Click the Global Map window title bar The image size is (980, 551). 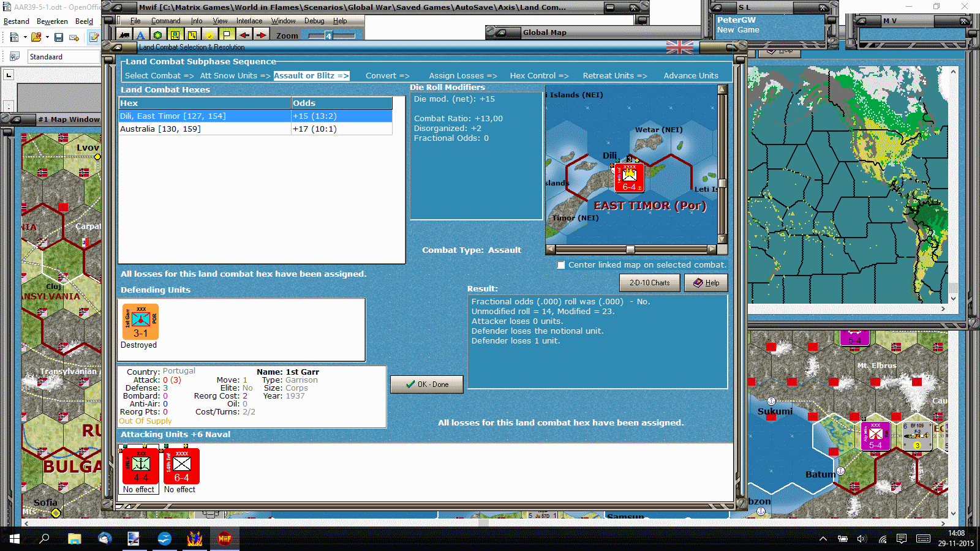pyautogui.click(x=594, y=32)
